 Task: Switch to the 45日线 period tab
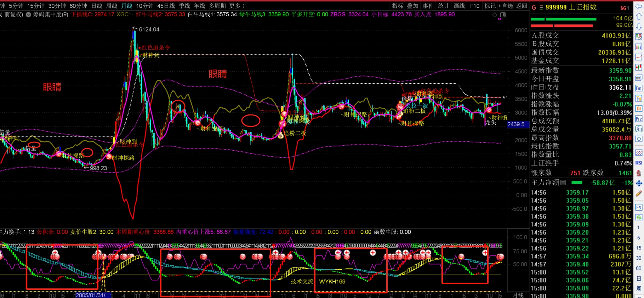[x=166, y=6]
